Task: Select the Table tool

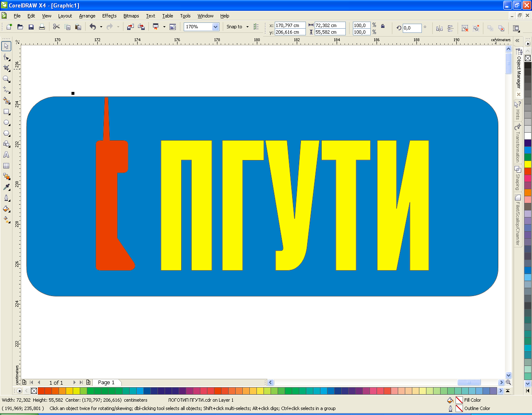Action: pyautogui.click(x=6, y=166)
